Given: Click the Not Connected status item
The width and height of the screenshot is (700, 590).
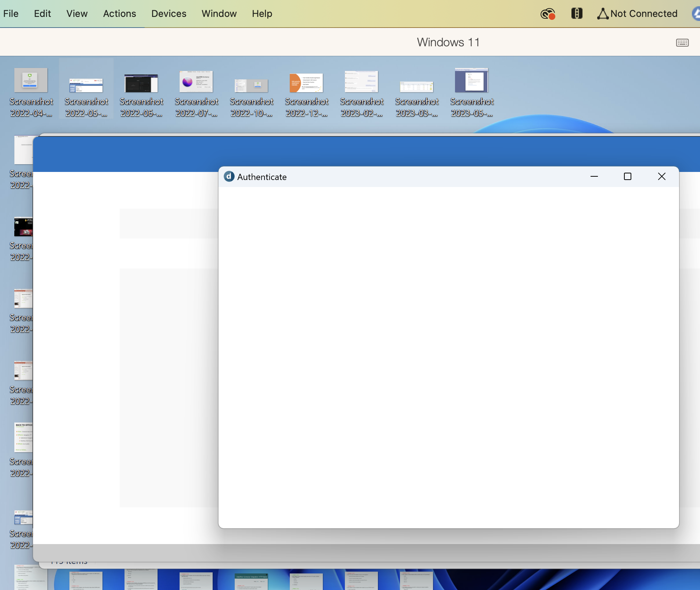Looking at the screenshot, I should (637, 14).
